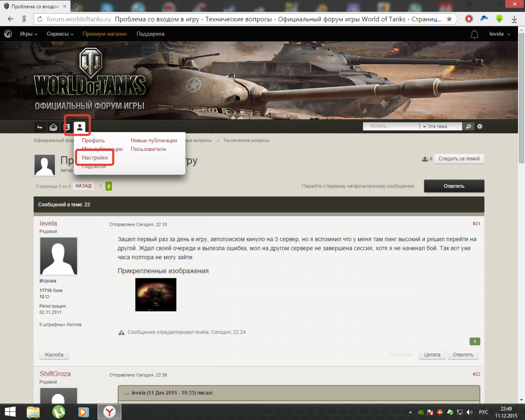Click the #21 post permalink
This screenshot has width=525, height=420.
[x=476, y=224]
